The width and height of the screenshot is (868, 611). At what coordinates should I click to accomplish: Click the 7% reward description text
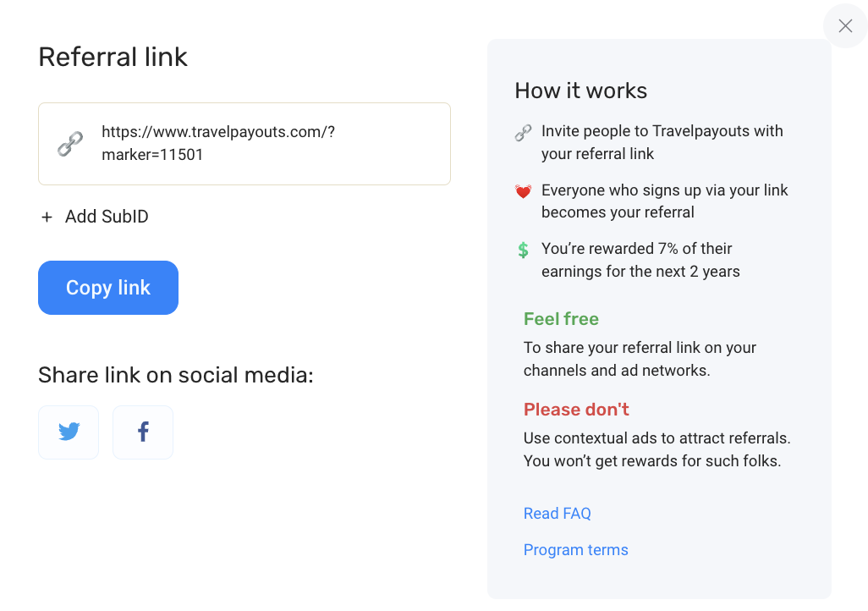pos(640,260)
